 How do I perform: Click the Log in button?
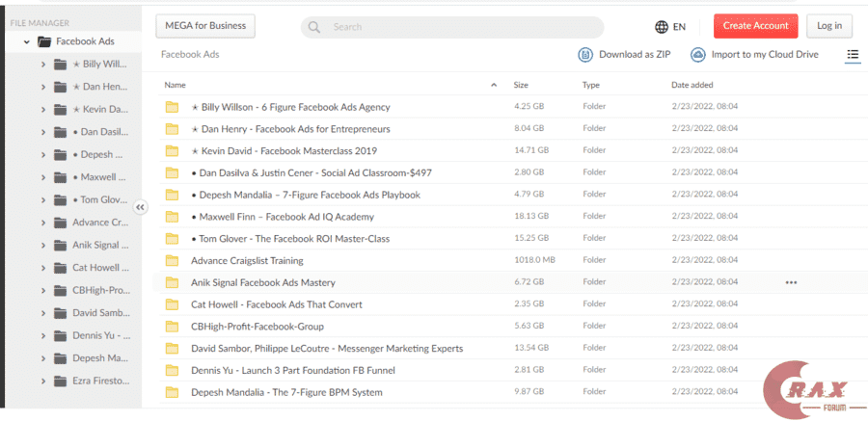(828, 26)
